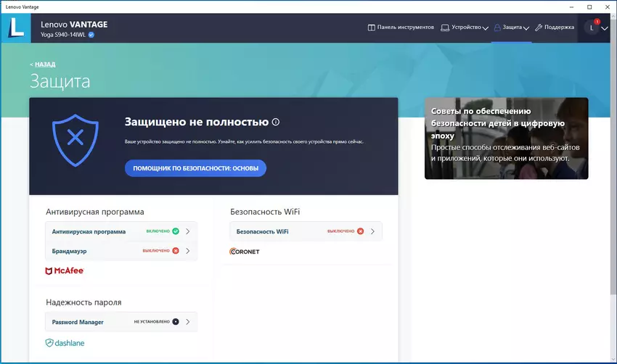This screenshot has height=364, width=617.
Task: Click the Coronet logo
Action: point(245,252)
